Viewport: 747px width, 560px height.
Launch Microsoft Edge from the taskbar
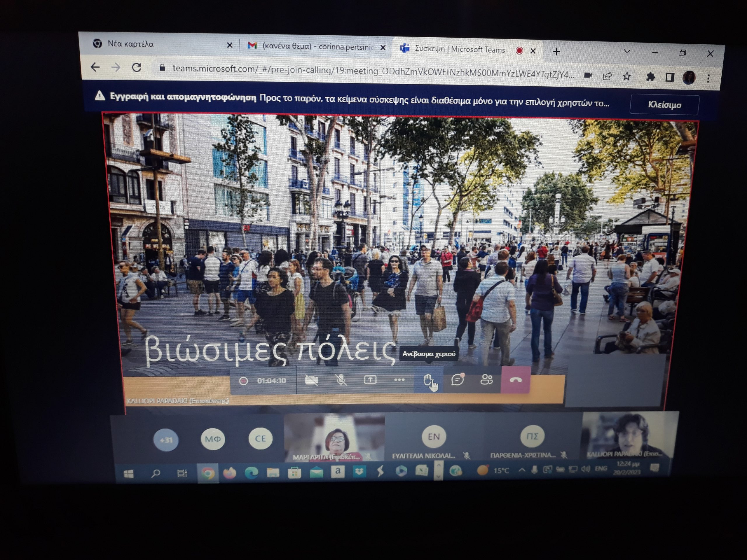click(x=251, y=473)
